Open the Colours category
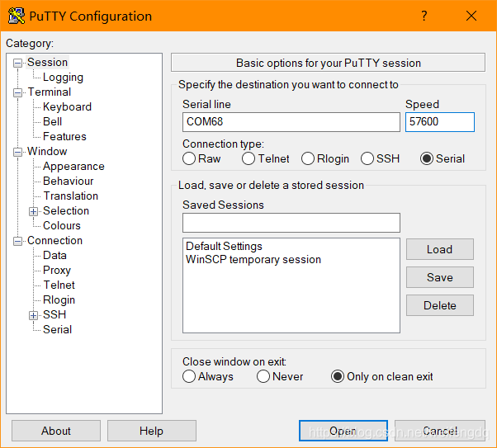Image resolution: width=497 pixels, height=448 pixels. (62, 225)
